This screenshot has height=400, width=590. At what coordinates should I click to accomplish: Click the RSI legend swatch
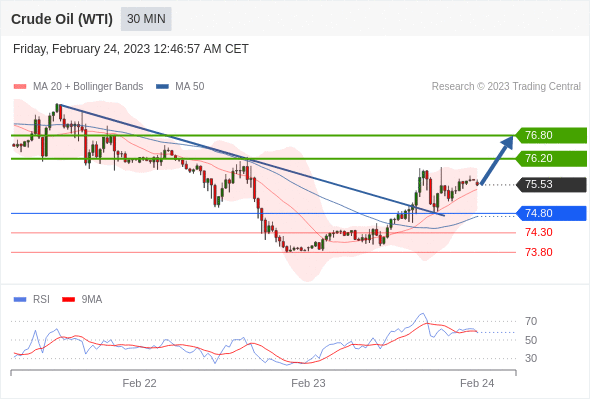tap(20, 300)
